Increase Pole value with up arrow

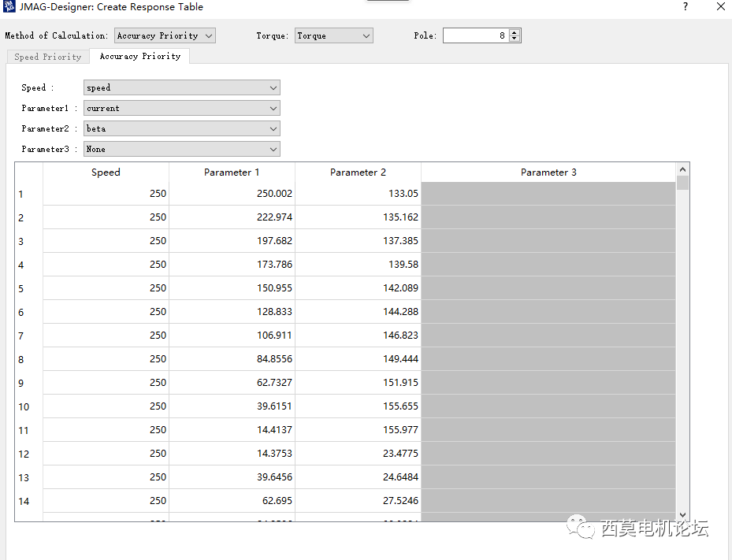coord(515,32)
